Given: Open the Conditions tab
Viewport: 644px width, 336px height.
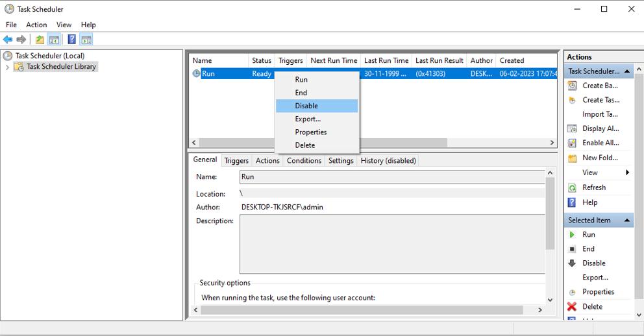Looking at the screenshot, I should (304, 161).
